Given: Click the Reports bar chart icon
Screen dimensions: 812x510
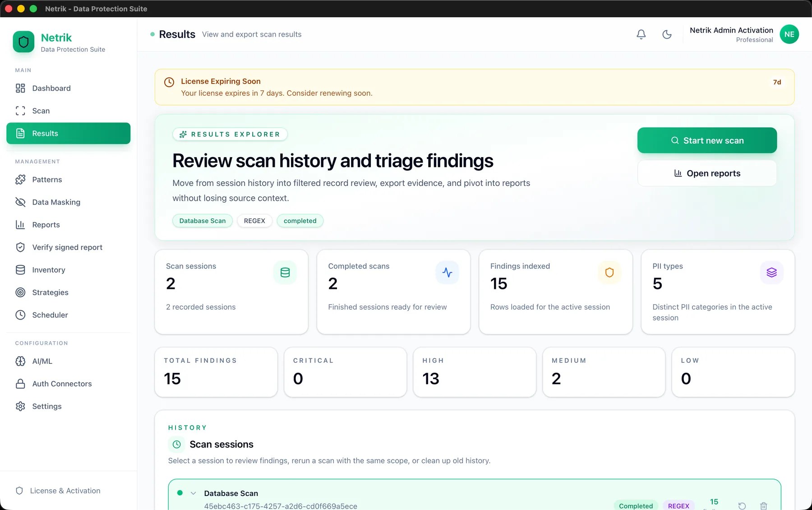Looking at the screenshot, I should pyautogui.click(x=20, y=225).
